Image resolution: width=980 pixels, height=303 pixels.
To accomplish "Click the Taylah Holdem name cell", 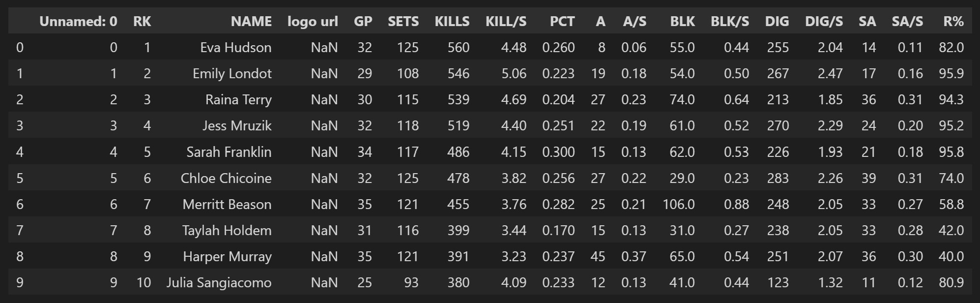I will pos(227,230).
